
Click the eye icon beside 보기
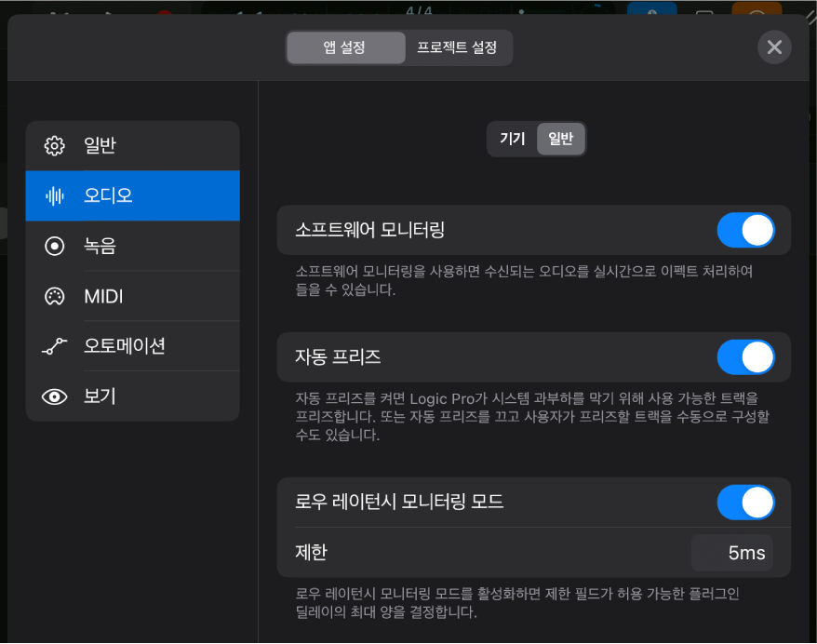pyautogui.click(x=54, y=397)
